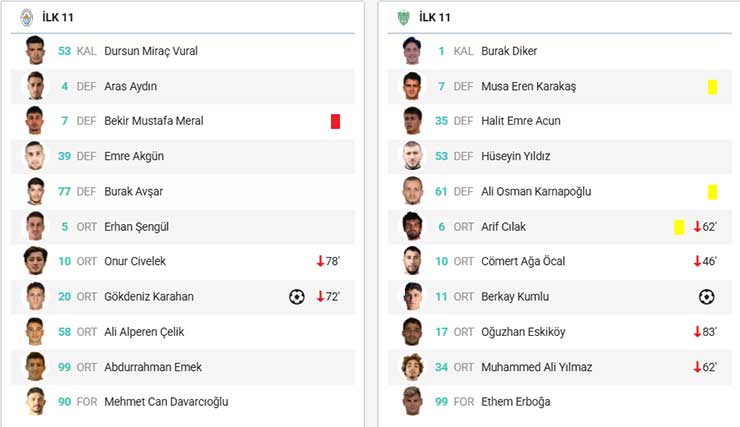Click Cömert Ağa Öcal's 46' substitution arrow
The height and width of the screenshot is (427, 740).
click(697, 261)
